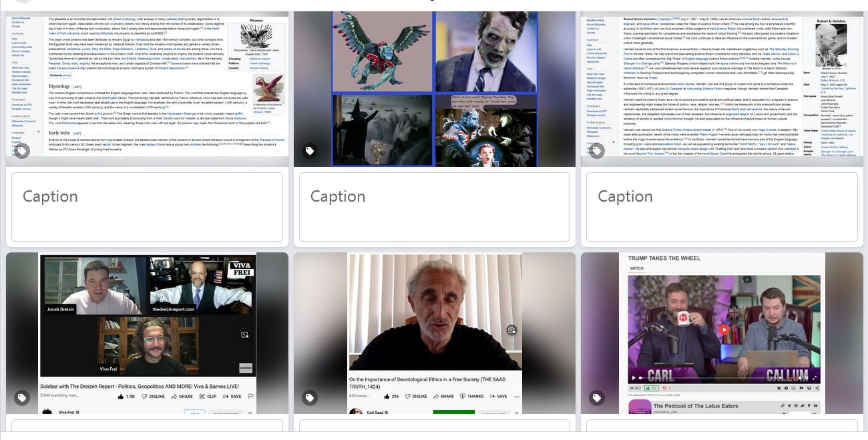This screenshot has width=868, height=440.
Task: Click the tag icon on the Lotus Eaters image
Action: (x=597, y=398)
